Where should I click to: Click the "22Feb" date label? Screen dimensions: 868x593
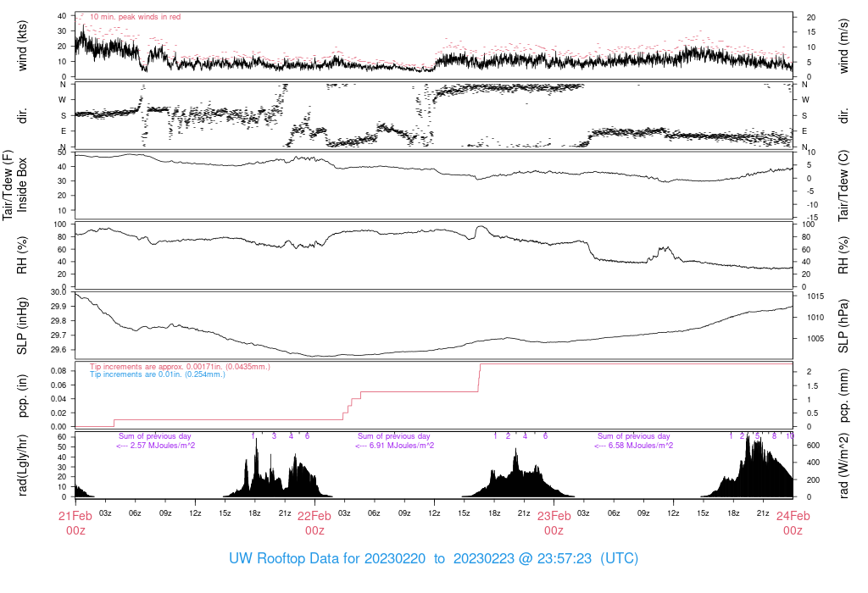click(314, 516)
